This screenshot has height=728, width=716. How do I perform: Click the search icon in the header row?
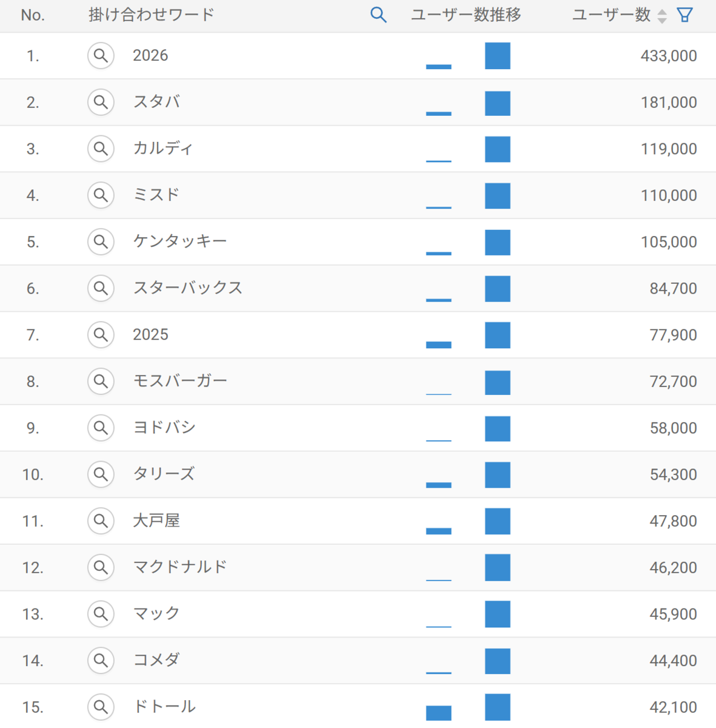click(x=378, y=15)
